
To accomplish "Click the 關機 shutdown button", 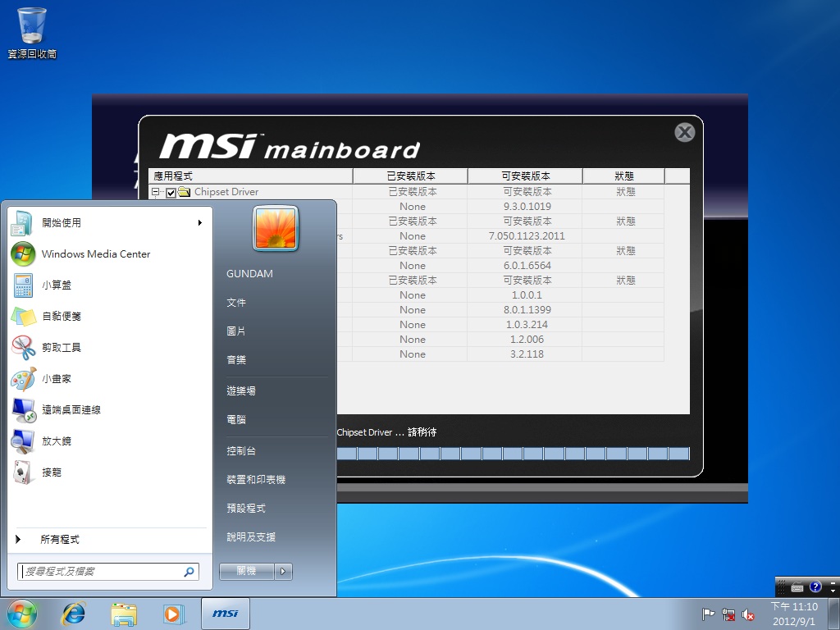I will tap(247, 572).
